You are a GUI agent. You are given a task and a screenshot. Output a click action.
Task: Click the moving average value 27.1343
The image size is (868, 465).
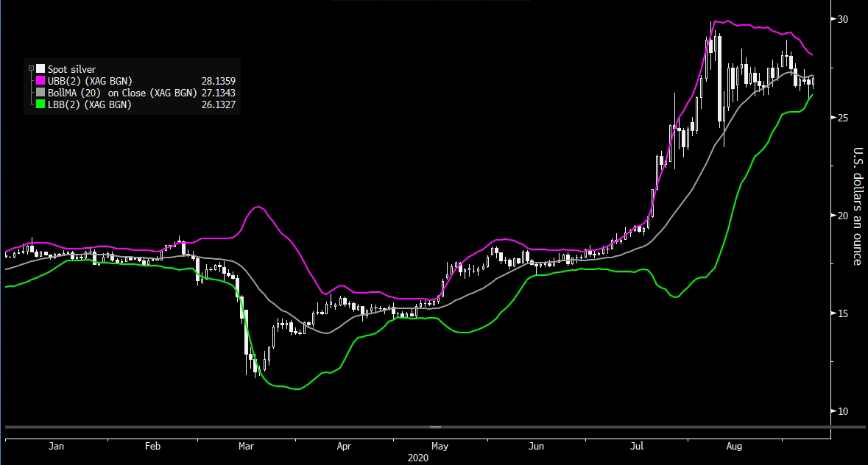(219, 93)
